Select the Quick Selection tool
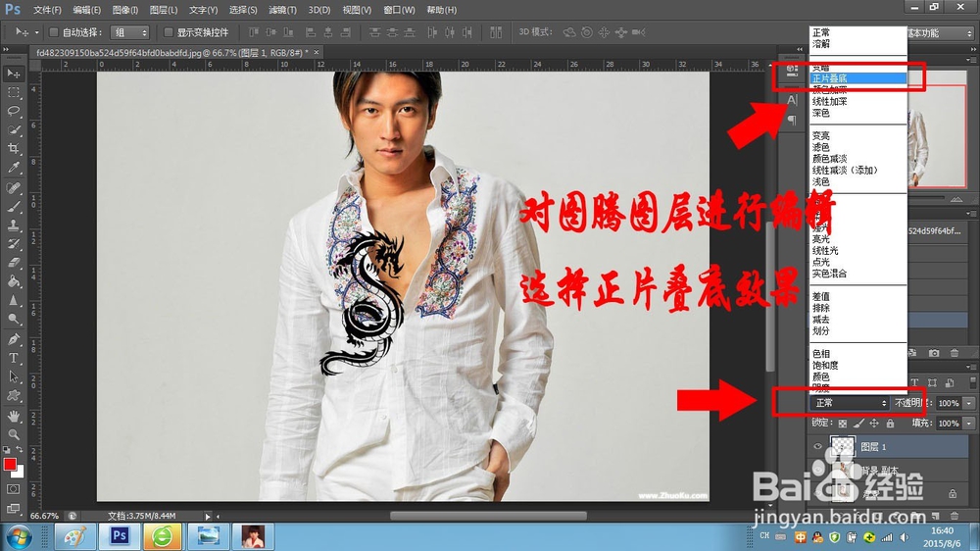This screenshot has width=980, height=551. (13, 130)
